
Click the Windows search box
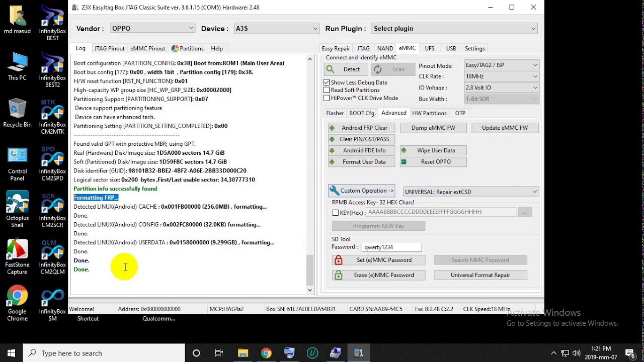click(x=104, y=353)
